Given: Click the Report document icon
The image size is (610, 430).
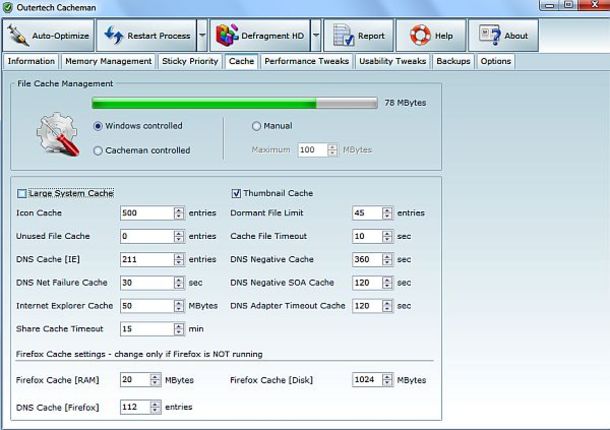Looking at the screenshot, I should tap(344, 35).
